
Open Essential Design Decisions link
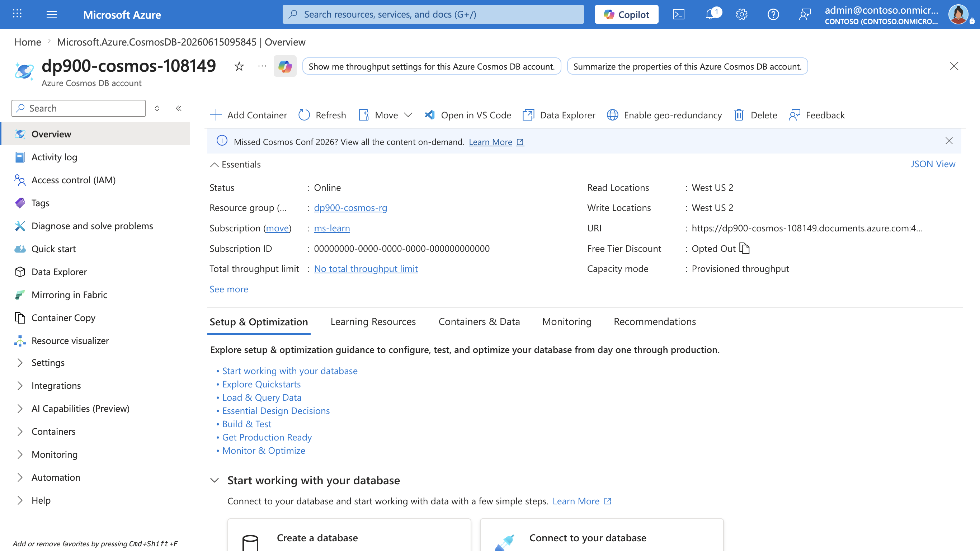click(276, 411)
